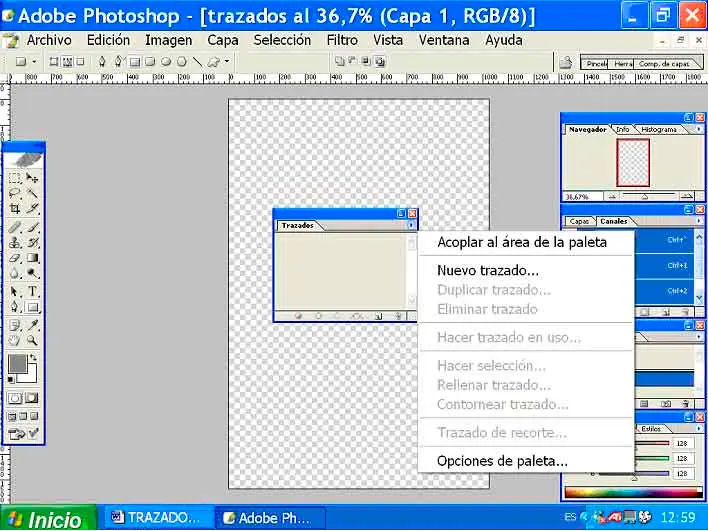Select the Clone Stamp tool
The image size is (708, 531).
click(x=15, y=242)
